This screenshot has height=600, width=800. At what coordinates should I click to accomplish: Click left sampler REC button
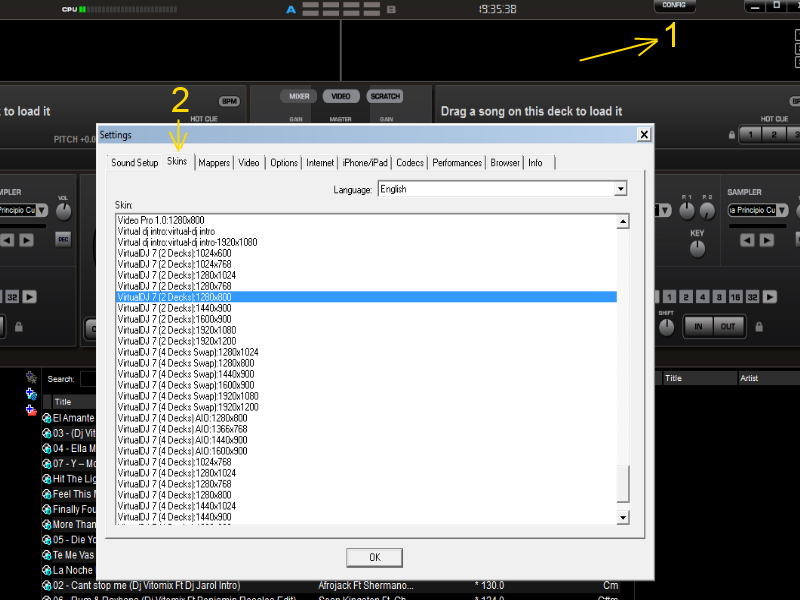click(x=63, y=239)
